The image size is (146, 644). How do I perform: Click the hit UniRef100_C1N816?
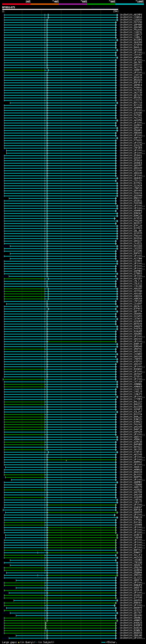tap(131, 17)
